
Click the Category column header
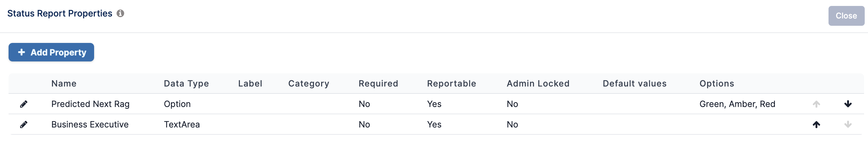point(309,84)
